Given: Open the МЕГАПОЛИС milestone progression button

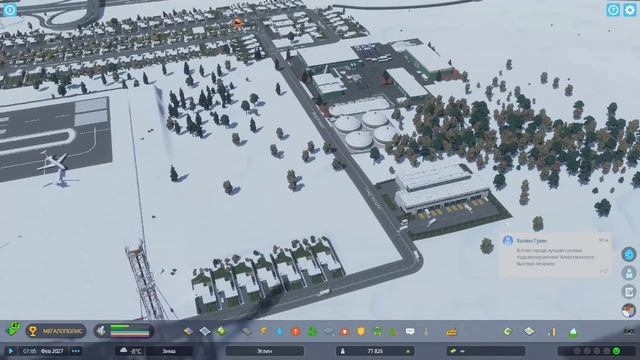Looking at the screenshot, I should pos(56,331).
